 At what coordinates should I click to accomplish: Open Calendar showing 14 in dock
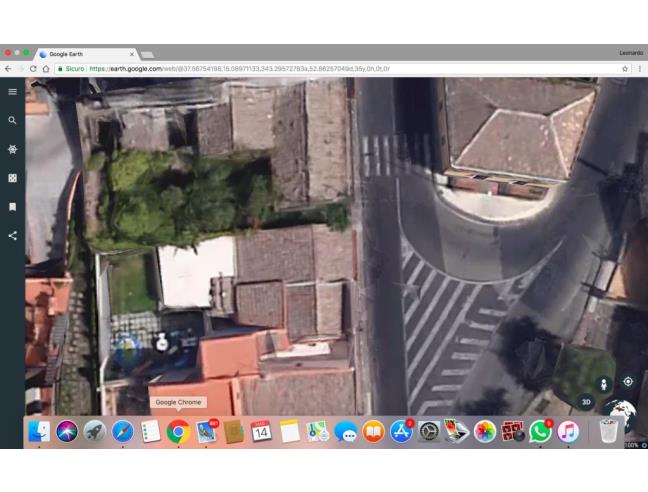(x=262, y=432)
